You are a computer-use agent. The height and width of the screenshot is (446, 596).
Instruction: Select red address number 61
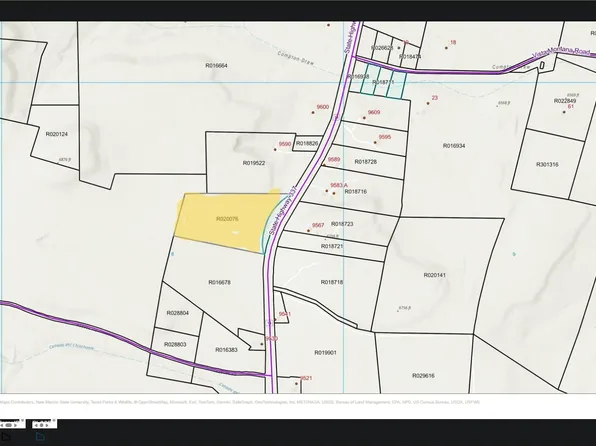click(x=571, y=106)
